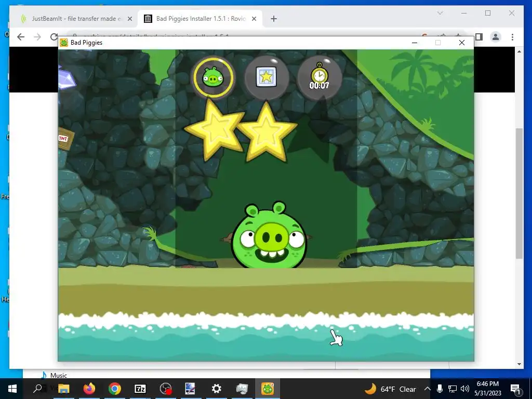Go forward in Chrome
This screenshot has width=532, height=399.
pyautogui.click(x=37, y=37)
